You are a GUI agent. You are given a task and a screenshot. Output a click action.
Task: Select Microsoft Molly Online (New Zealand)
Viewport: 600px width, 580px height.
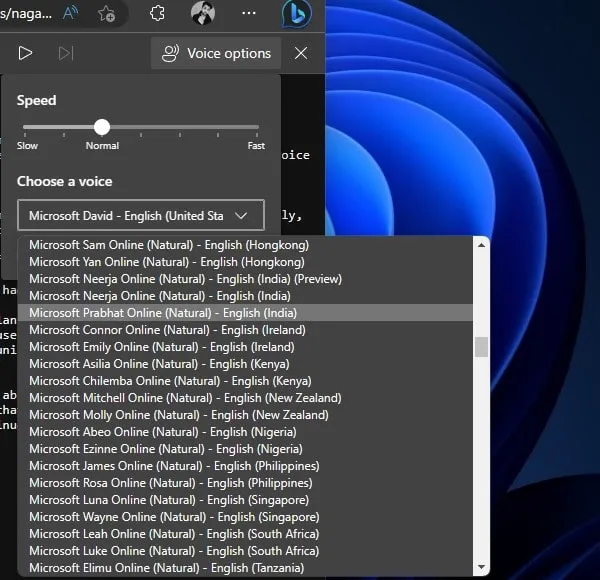[245, 415]
